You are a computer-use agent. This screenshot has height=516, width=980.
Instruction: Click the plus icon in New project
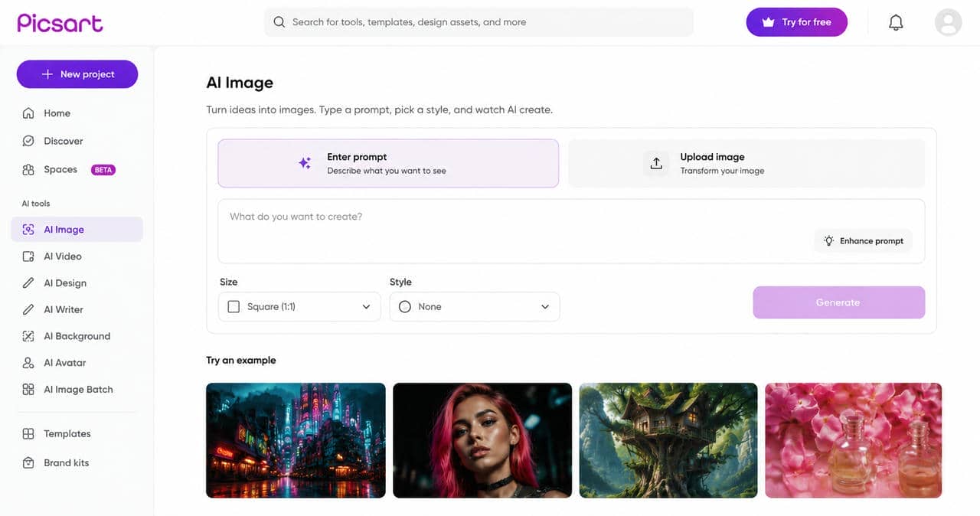coord(47,74)
